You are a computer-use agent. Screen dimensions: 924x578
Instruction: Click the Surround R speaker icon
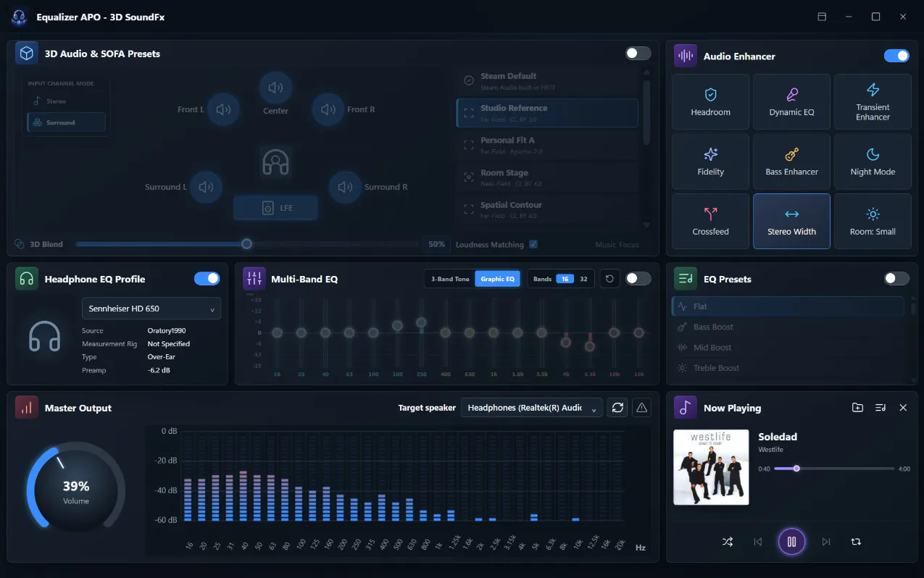pos(346,187)
